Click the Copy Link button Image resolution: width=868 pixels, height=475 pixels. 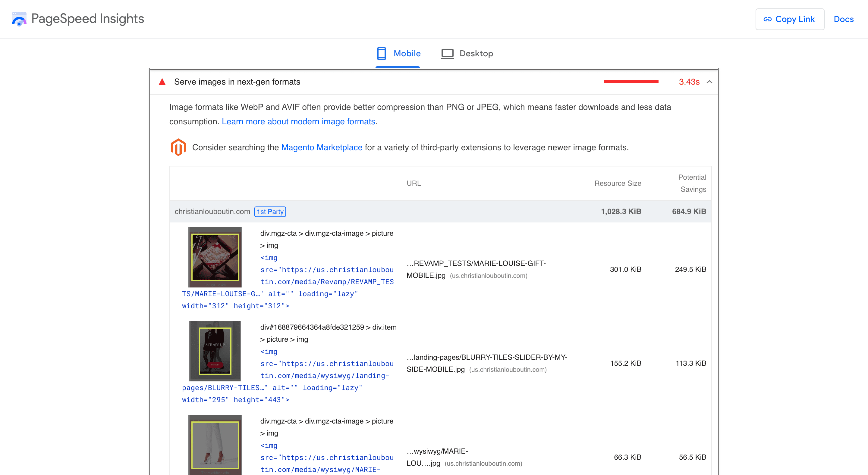(790, 19)
